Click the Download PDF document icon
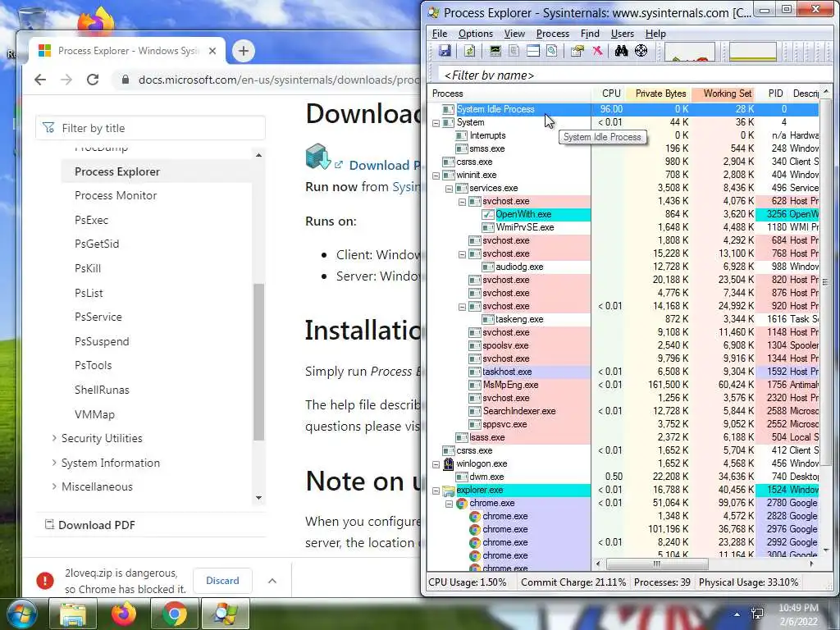Viewport: 840px width, 630px height. 49,524
